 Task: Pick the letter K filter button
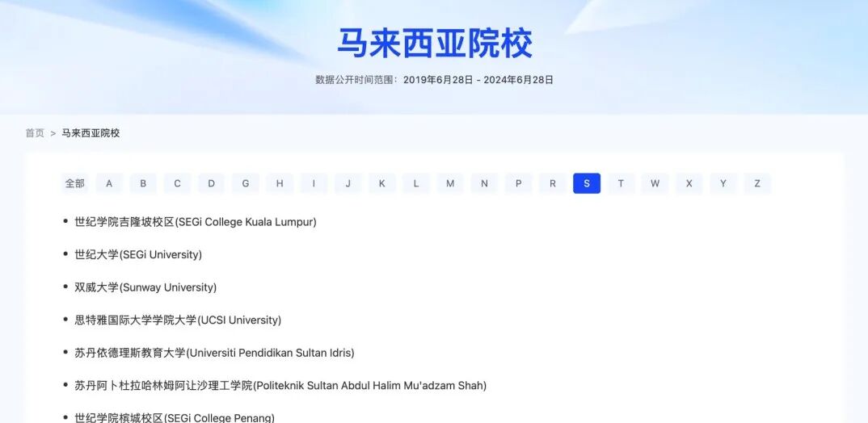(382, 184)
